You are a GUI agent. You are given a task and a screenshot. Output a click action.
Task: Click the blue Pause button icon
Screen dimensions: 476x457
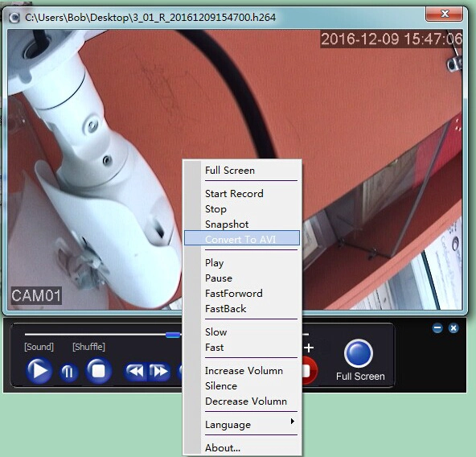pyautogui.click(x=68, y=372)
